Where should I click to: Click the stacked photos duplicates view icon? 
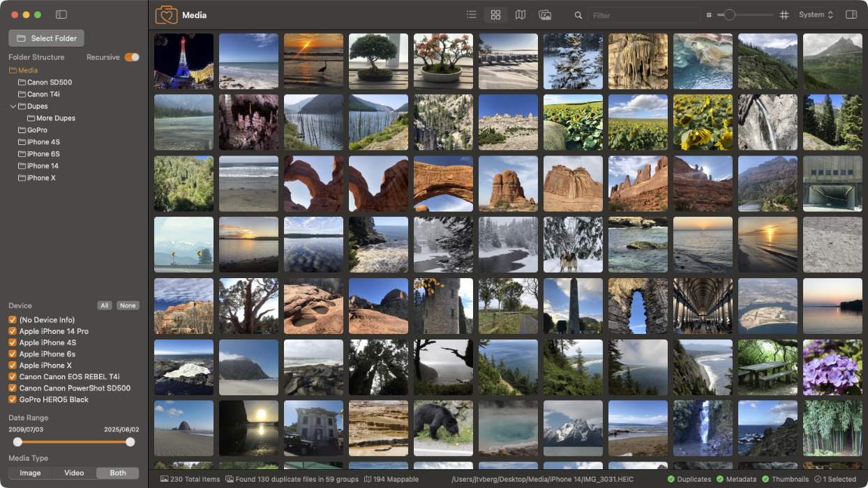tap(545, 14)
